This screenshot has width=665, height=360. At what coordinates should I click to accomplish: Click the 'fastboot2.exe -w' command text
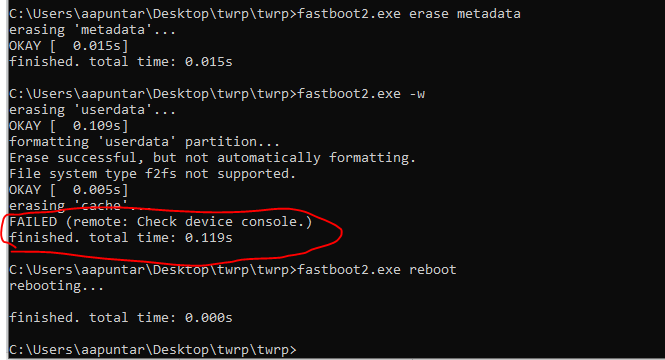coord(361,94)
